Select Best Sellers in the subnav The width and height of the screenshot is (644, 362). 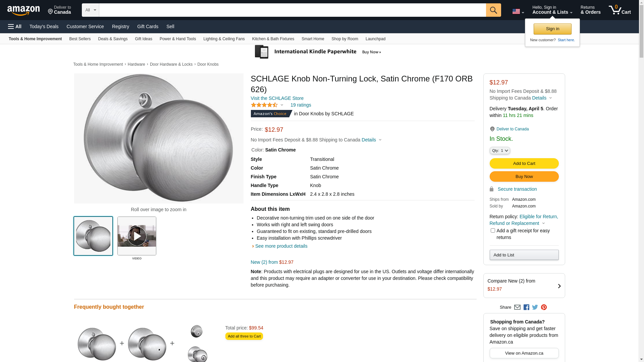[x=80, y=39]
